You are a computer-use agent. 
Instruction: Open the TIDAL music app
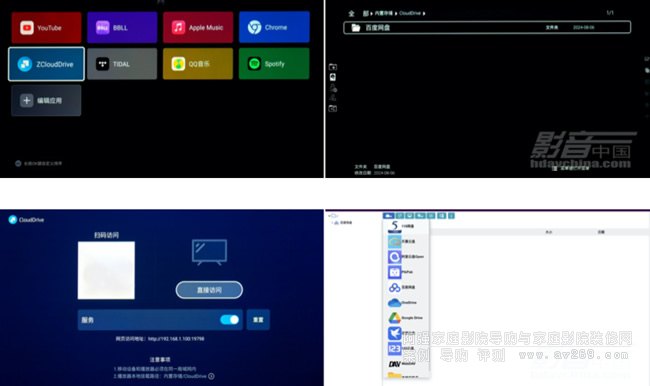(x=122, y=64)
